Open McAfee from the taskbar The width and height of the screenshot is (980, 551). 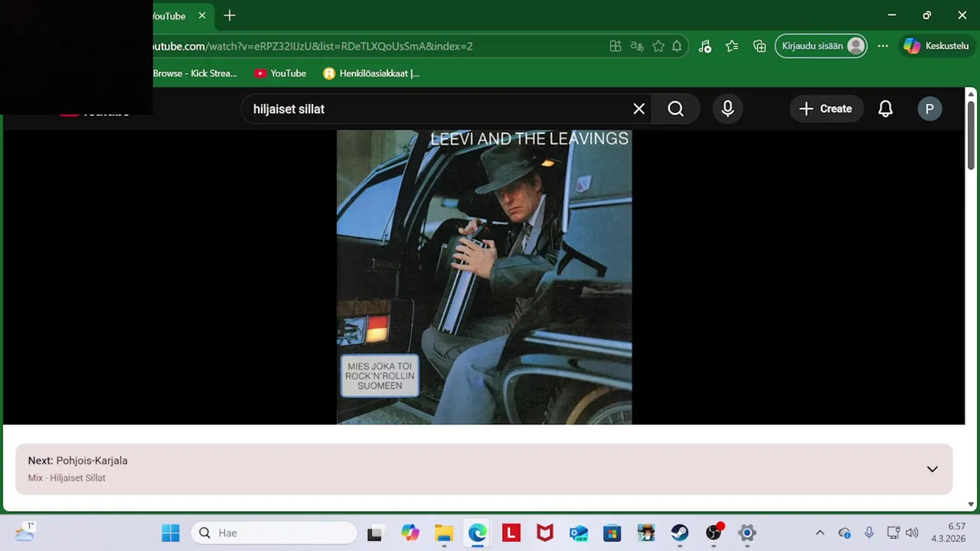point(545,533)
